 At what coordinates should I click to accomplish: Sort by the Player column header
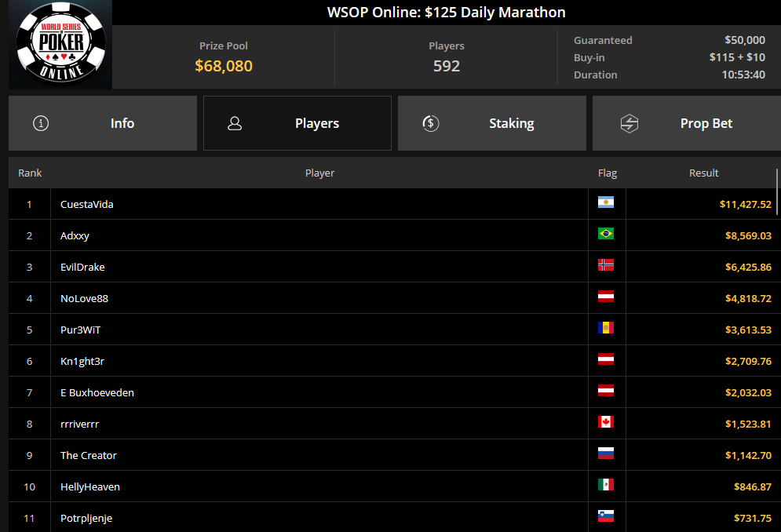point(319,173)
